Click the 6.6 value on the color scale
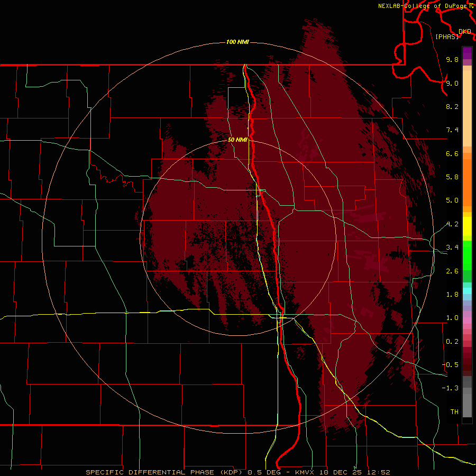This screenshot has height=476, width=476. [x=452, y=153]
